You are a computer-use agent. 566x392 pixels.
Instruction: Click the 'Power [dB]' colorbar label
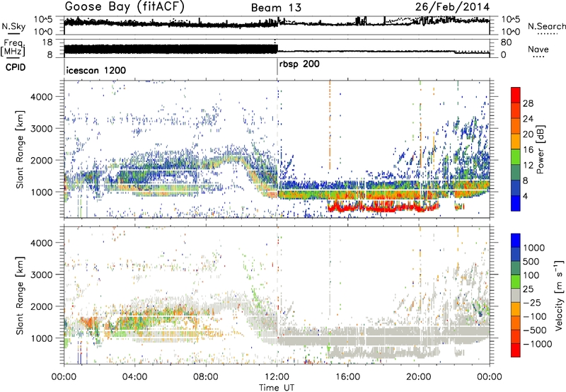[540, 149]
